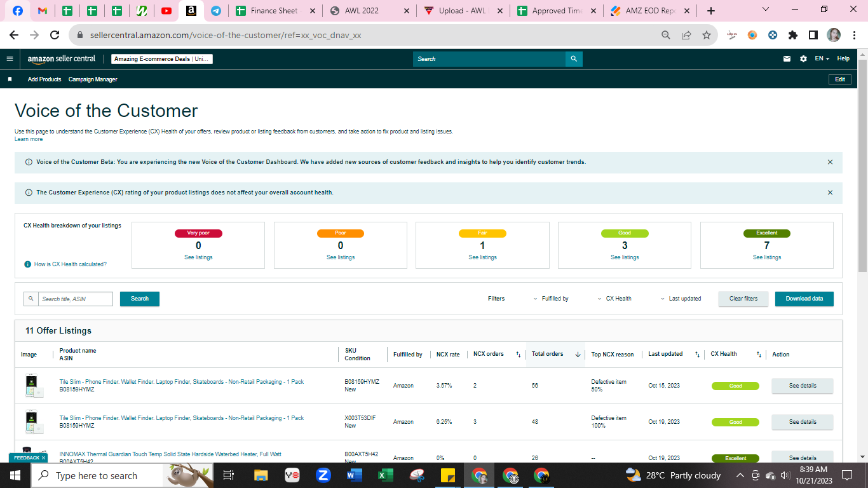Open Sticky Notes from taskbar
This screenshot has height=488, width=868.
448,475
